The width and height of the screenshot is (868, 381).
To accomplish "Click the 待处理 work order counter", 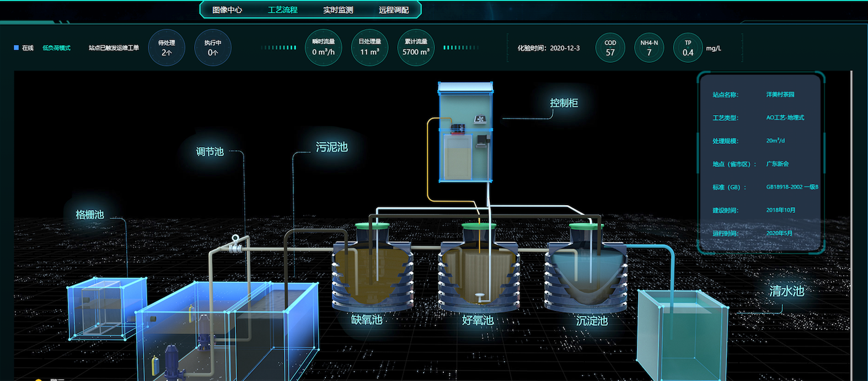I will coord(167,48).
